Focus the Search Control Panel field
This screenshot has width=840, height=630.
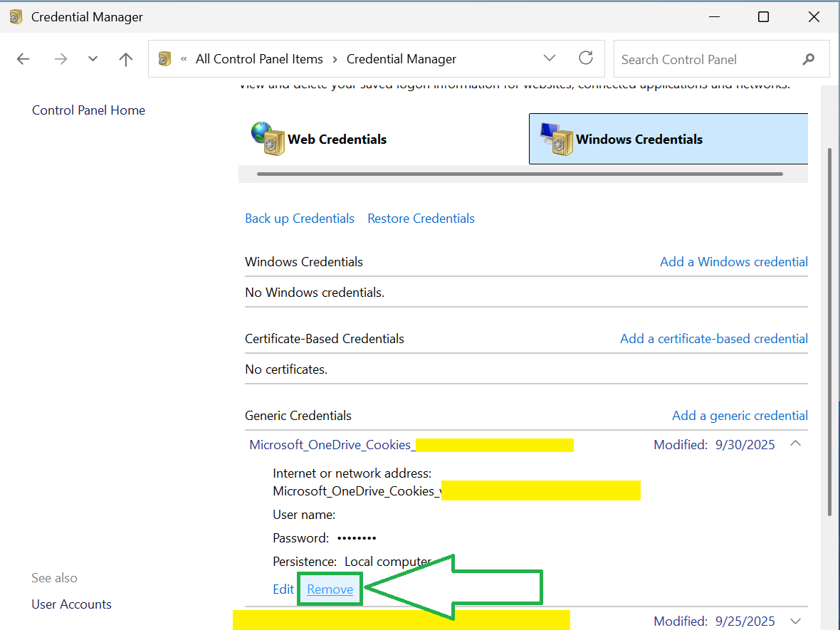(721, 59)
